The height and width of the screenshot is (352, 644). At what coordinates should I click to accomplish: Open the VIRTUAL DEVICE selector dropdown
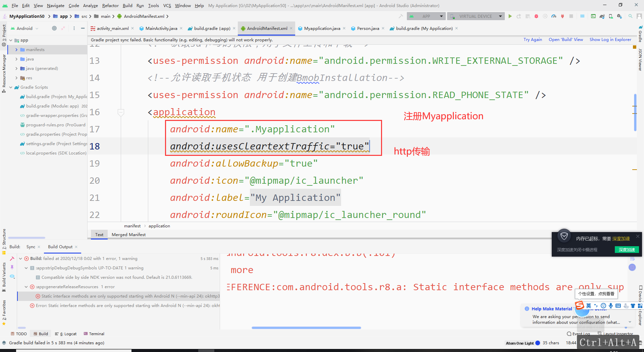pos(476,16)
